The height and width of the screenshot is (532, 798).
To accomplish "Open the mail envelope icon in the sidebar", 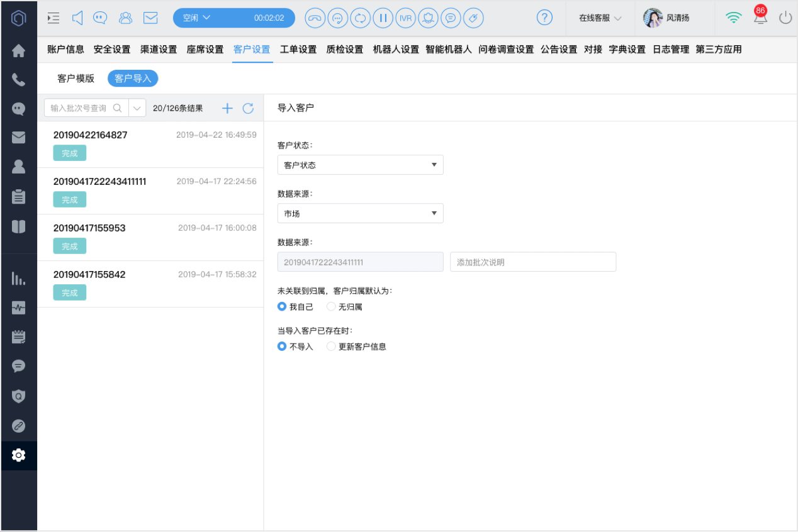I will 19,137.
